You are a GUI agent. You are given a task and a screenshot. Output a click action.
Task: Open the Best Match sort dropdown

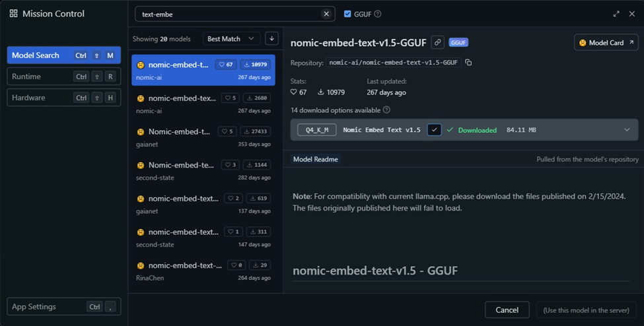231,39
